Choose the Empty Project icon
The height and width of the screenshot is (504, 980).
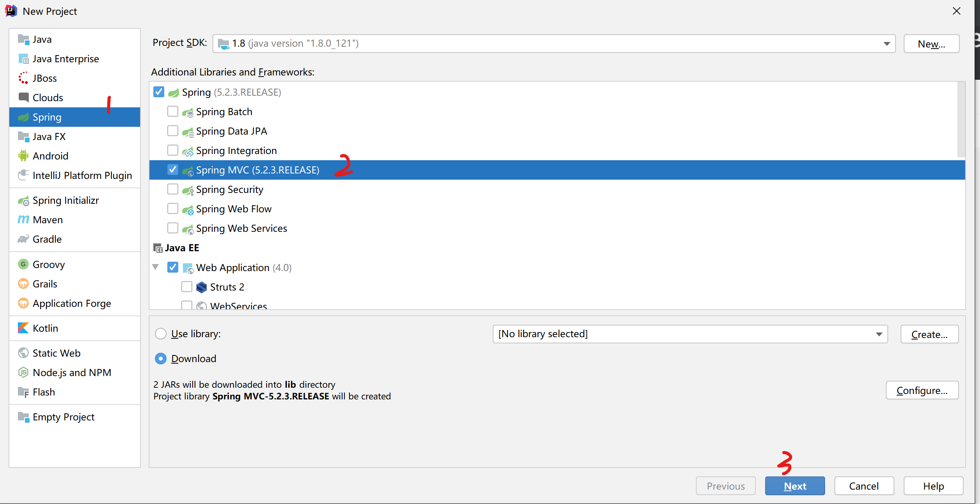click(23, 417)
